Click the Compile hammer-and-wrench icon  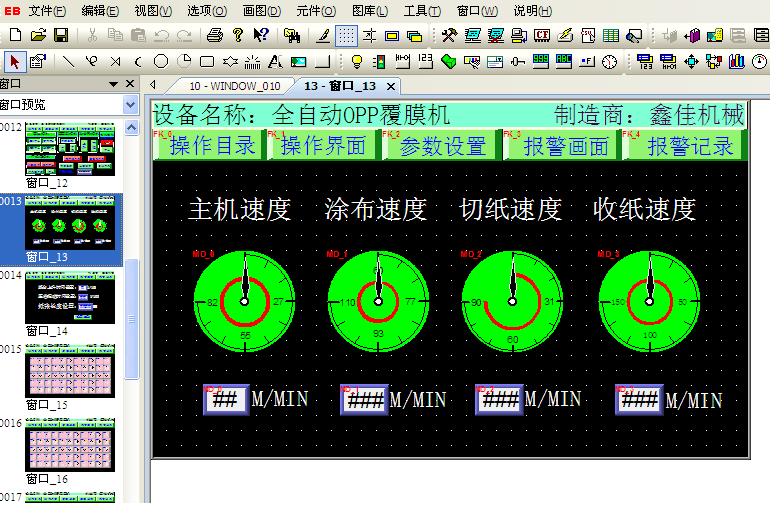tap(448, 36)
